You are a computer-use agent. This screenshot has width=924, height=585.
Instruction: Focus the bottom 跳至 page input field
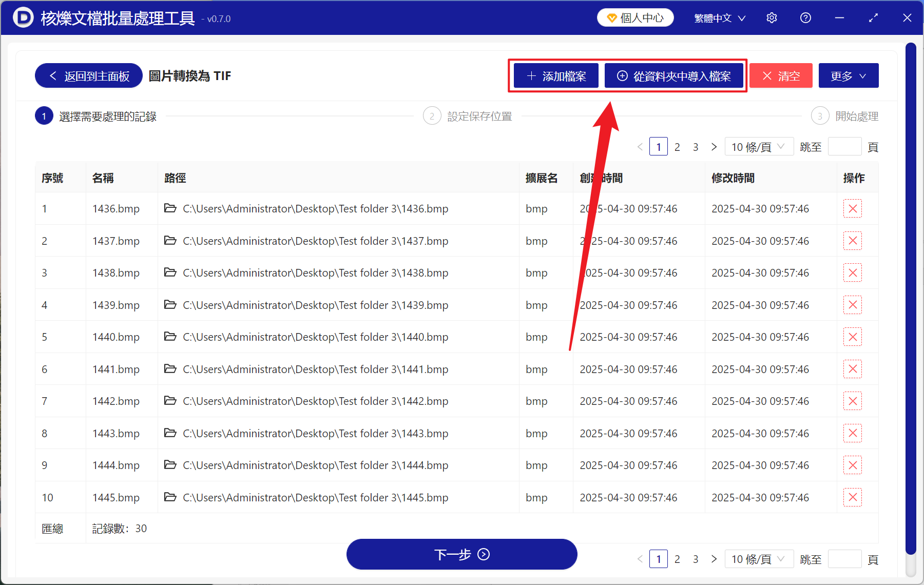click(844, 559)
